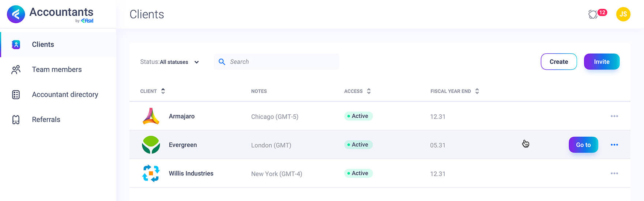Viewport: 644px width, 201px height.
Task: Click the search magnifier icon
Action: (222, 62)
